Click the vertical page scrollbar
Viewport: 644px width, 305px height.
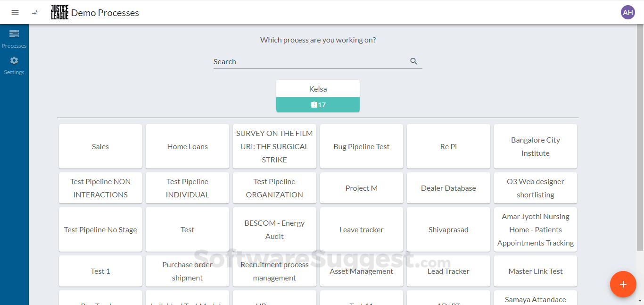[640, 137]
